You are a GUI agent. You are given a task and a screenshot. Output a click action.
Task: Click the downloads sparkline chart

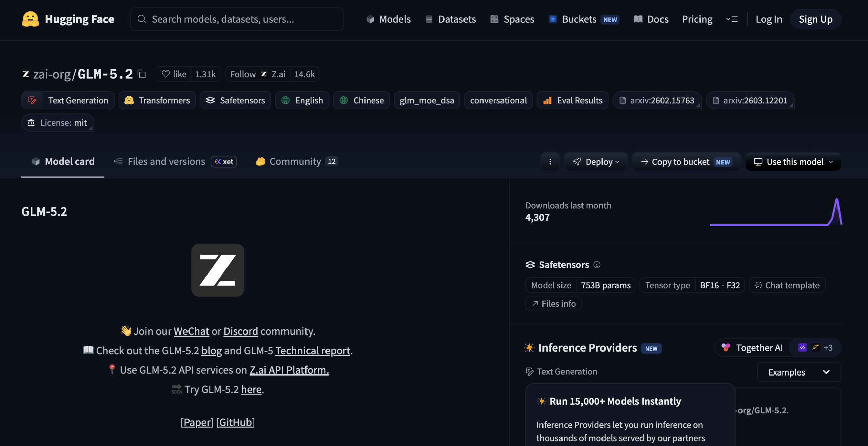point(776,211)
